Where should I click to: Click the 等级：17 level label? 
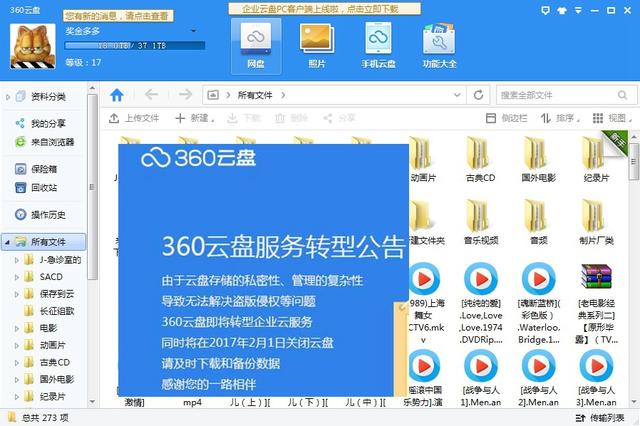pyautogui.click(x=83, y=62)
